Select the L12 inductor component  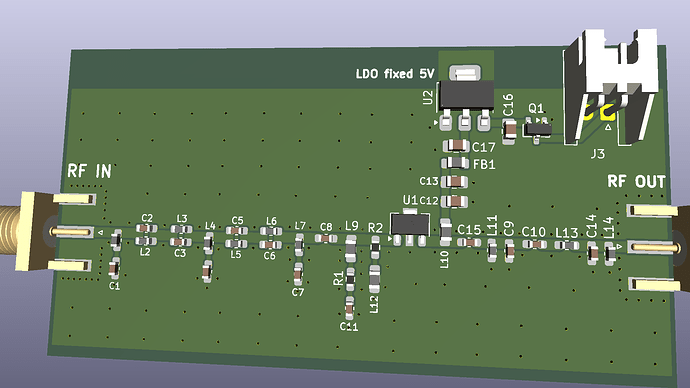tap(374, 278)
